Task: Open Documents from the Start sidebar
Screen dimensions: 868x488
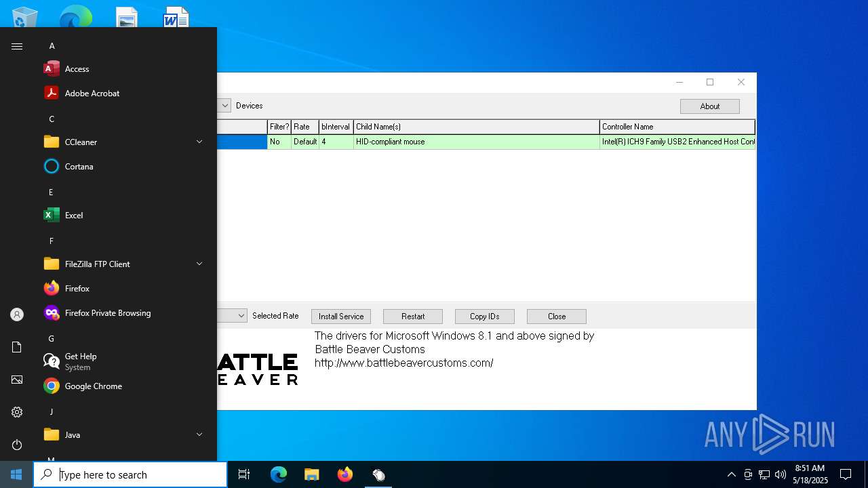Action: pos(17,347)
